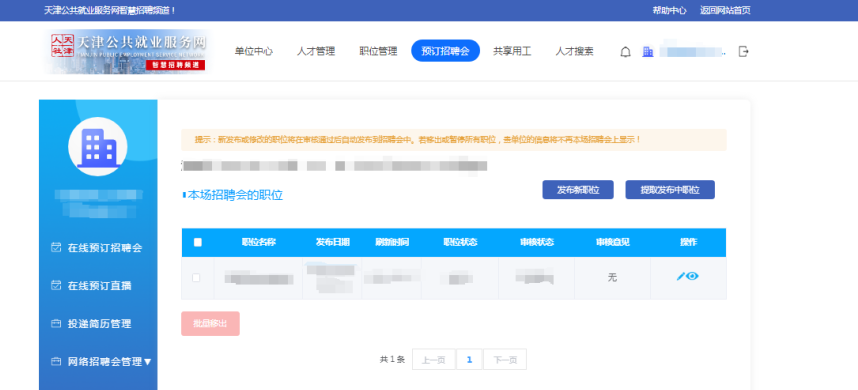The height and width of the screenshot is (390, 858).
Task: Click calendar icon beside 在线预订直播
Action: (55, 285)
